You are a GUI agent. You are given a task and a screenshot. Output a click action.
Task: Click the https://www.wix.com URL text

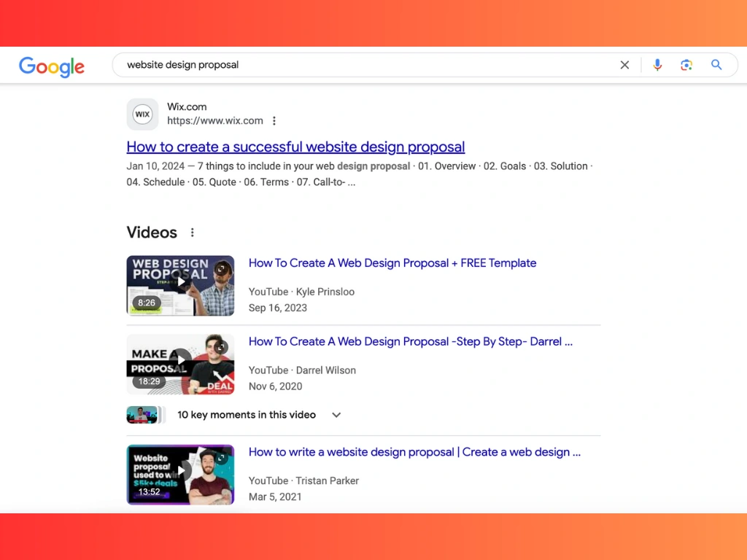pos(215,121)
